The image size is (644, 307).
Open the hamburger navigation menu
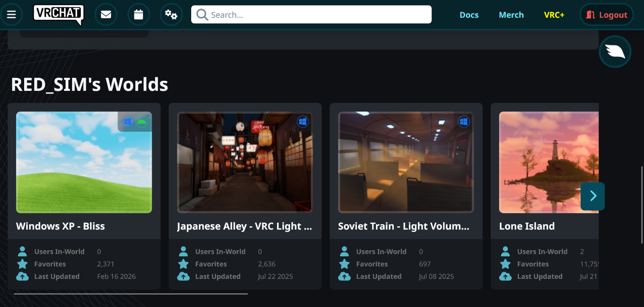(x=11, y=14)
